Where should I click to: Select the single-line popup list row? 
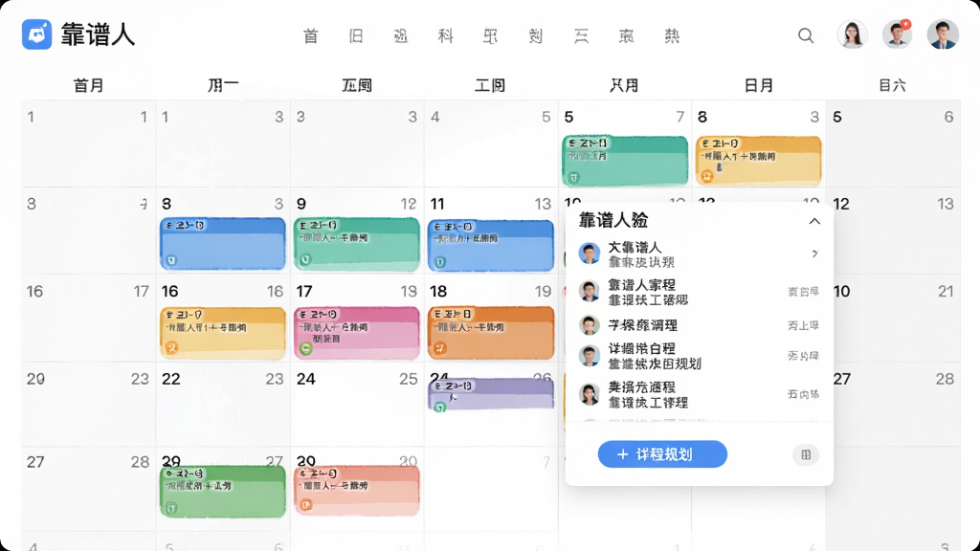pos(699,325)
